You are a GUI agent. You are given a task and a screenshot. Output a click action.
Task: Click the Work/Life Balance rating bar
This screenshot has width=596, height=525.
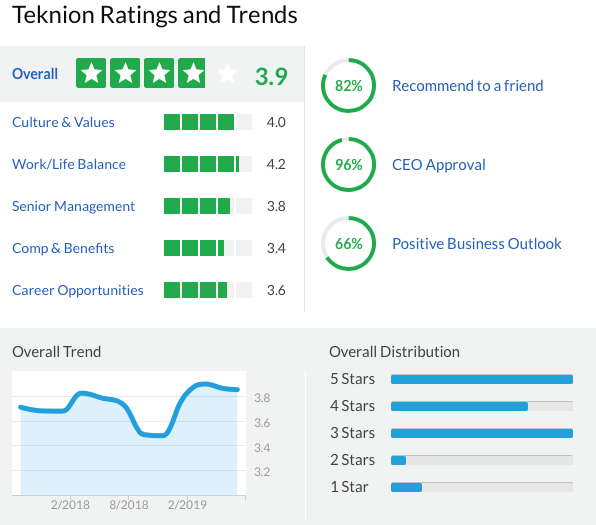pyautogui.click(x=208, y=164)
